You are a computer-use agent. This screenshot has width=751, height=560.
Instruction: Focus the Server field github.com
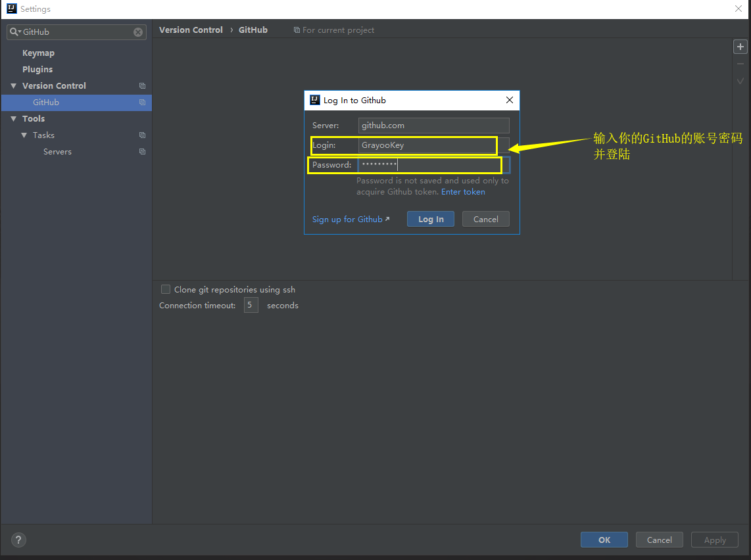(433, 126)
